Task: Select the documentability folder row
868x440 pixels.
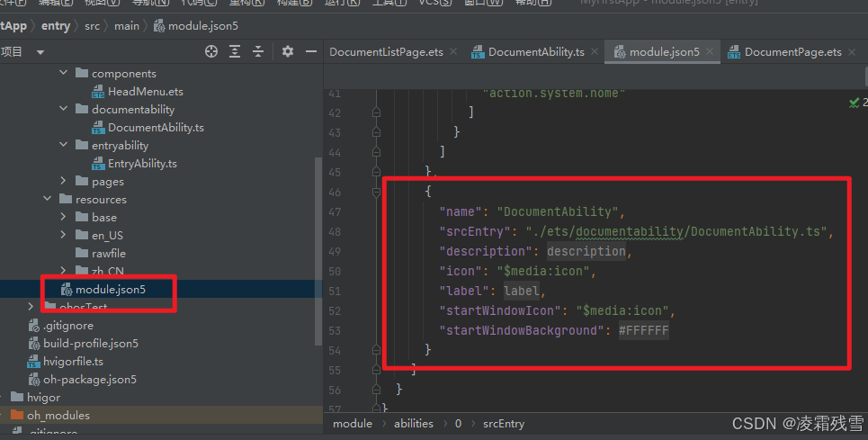Action: [133, 110]
